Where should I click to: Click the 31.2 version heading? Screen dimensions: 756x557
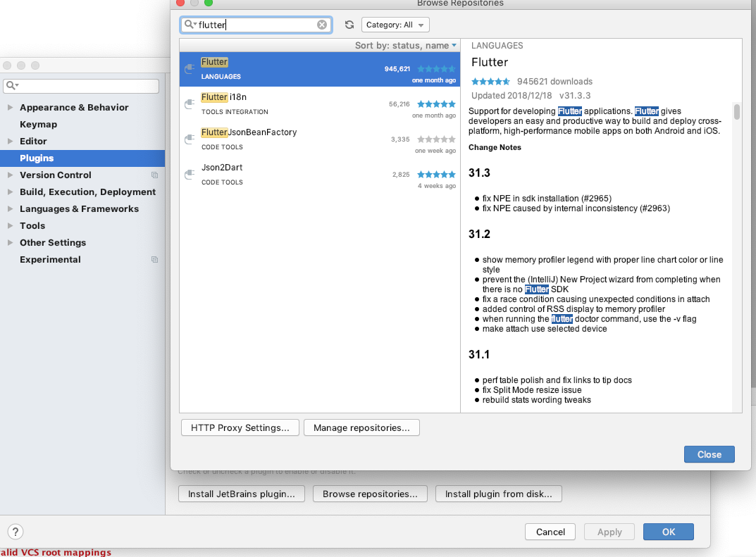tap(479, 234)
